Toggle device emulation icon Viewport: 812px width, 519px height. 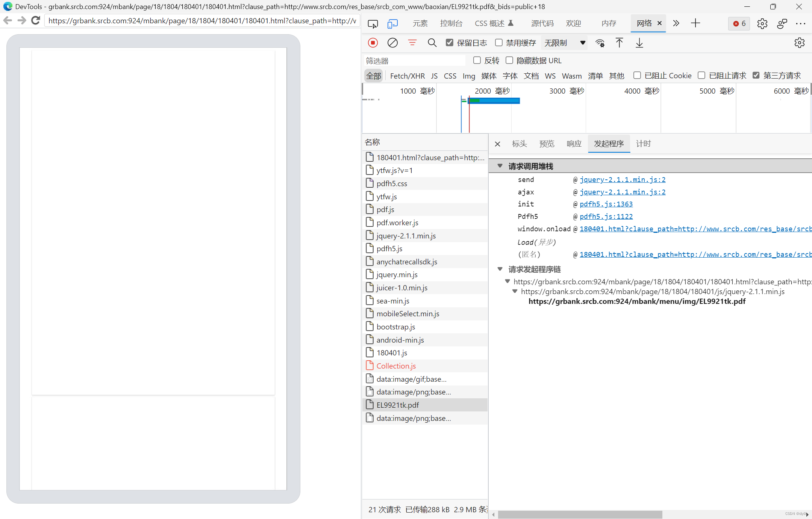392,24
